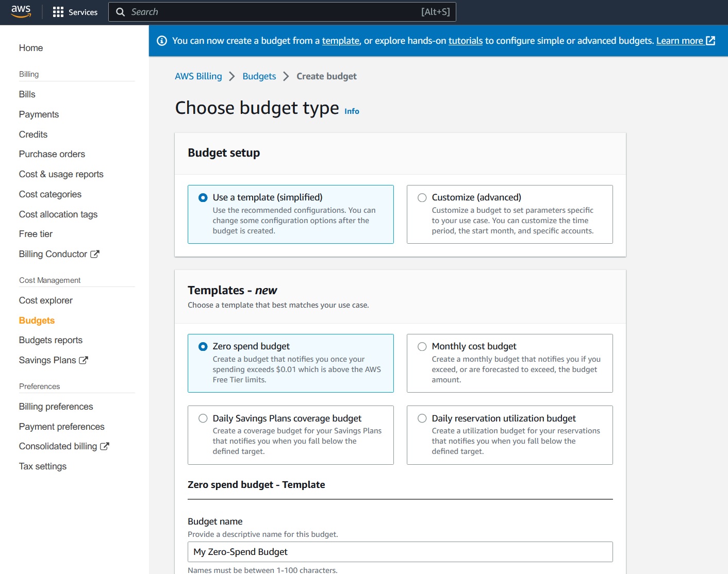Open Credits in sidebar
Viewport: 728px width, 574px height.
tap(33, 134)
